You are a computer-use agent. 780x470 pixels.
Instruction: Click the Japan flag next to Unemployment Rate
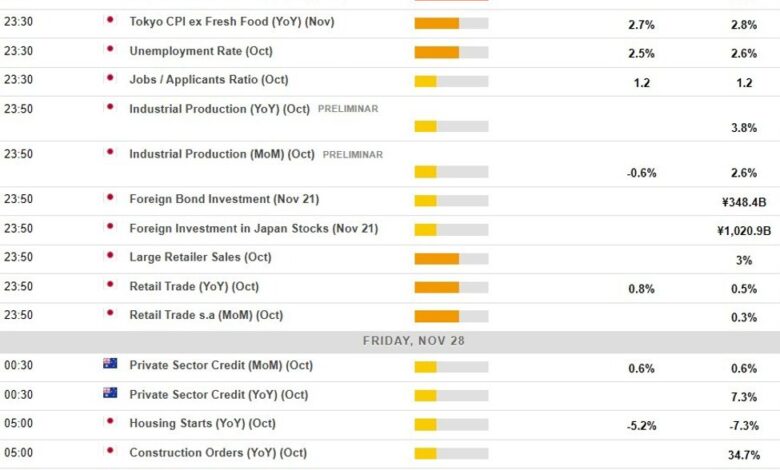click(110, 49)
